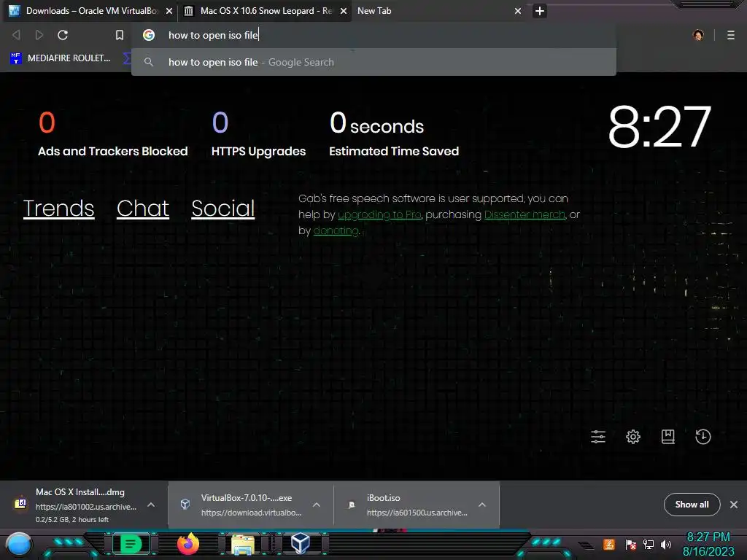Screen dimensions: 747x560
Task: Bookmark this page with the bookmark icon
Action: 120,35
